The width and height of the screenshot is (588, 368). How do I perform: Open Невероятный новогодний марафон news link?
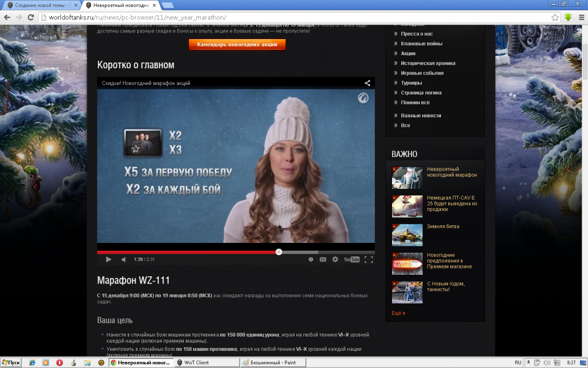tap(452, 172)
